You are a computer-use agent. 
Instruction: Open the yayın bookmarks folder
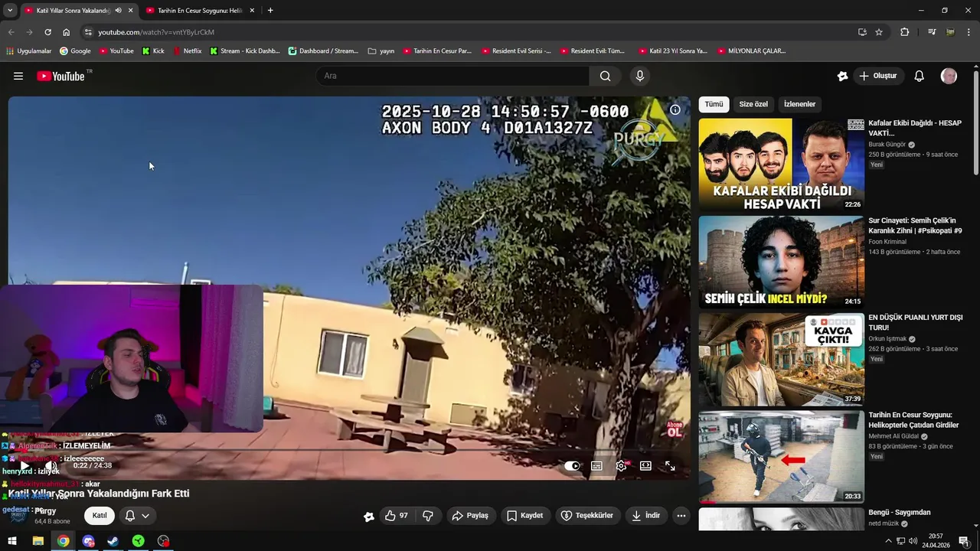click(x=381, y=51)
